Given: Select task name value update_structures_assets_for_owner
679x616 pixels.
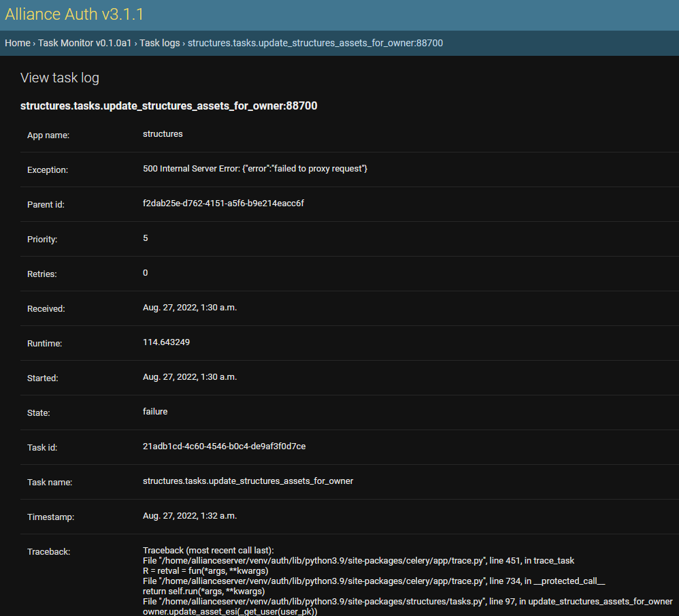Looking at the screenshot, I should point(248,481).
